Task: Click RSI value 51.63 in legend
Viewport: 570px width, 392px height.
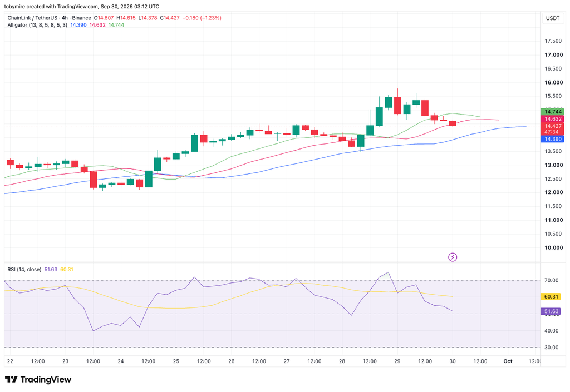Action: 51,269
